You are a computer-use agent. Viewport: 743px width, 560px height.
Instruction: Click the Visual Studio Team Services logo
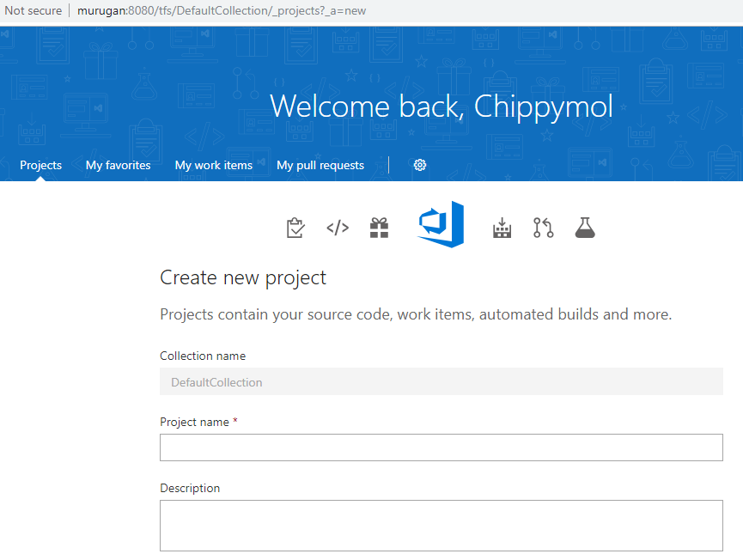coord(442,224)
